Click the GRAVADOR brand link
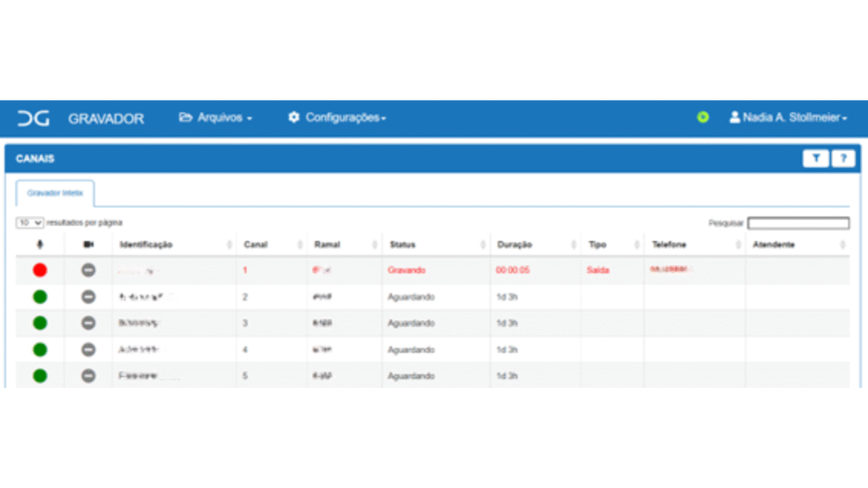Viewport: 868px width, 488px height. pos(106,119)
